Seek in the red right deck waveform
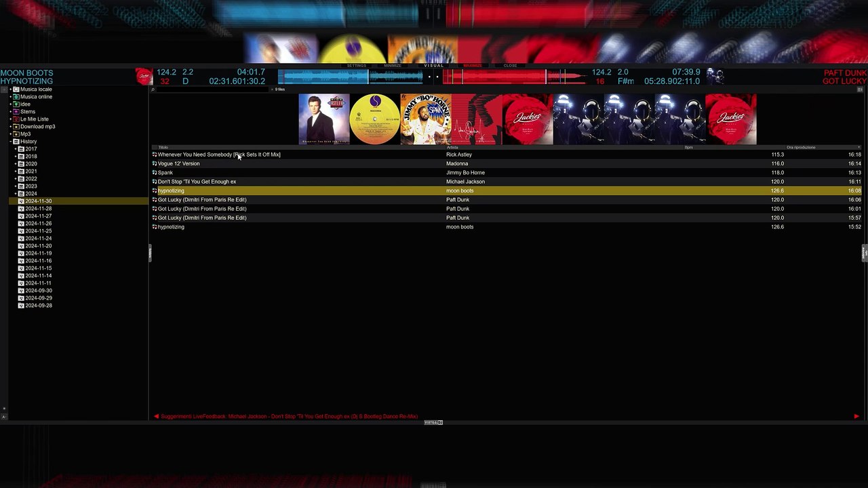 (x=515, y=77)
